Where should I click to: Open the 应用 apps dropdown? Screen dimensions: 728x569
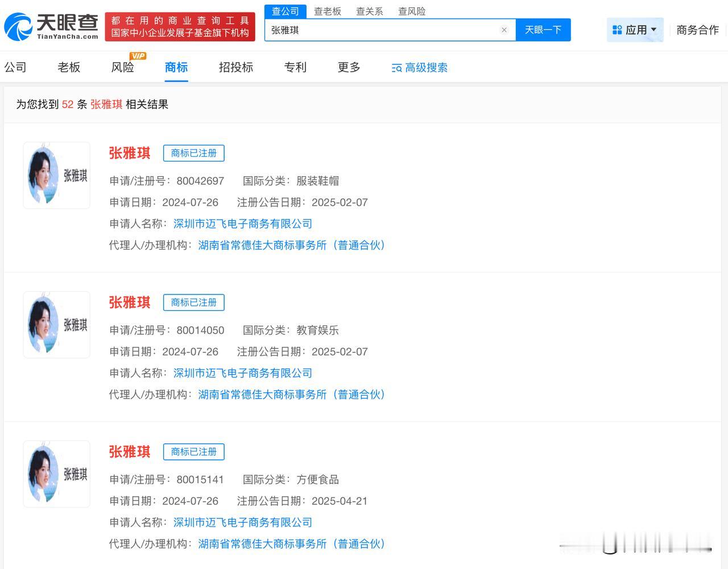click(635, 30)
